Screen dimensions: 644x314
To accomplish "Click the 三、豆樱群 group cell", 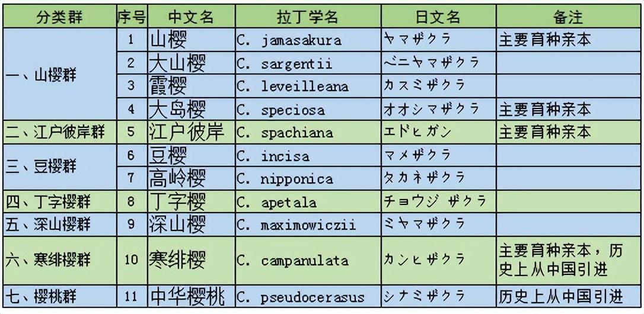I will tap(59, 167).
